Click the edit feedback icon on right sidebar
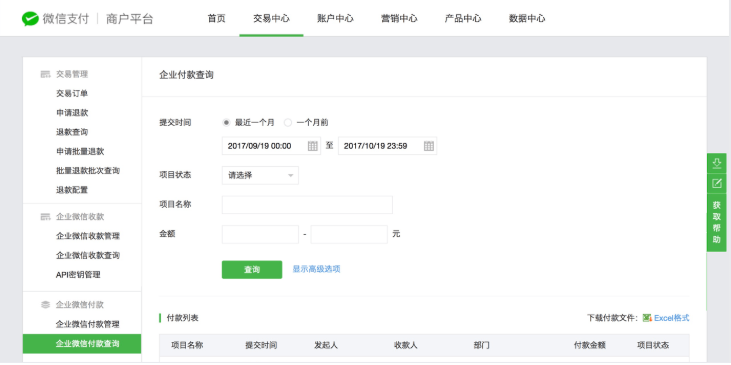 point(717,183)
